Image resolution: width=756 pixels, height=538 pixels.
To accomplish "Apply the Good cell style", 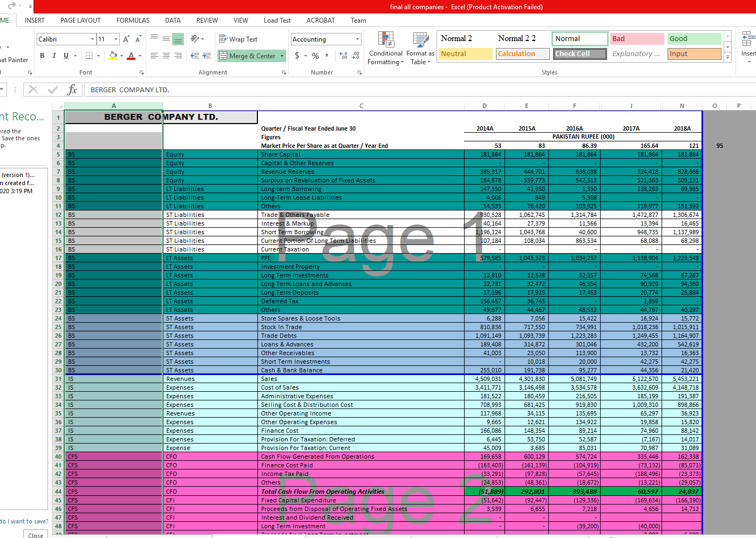I will (x=694, y=39).
